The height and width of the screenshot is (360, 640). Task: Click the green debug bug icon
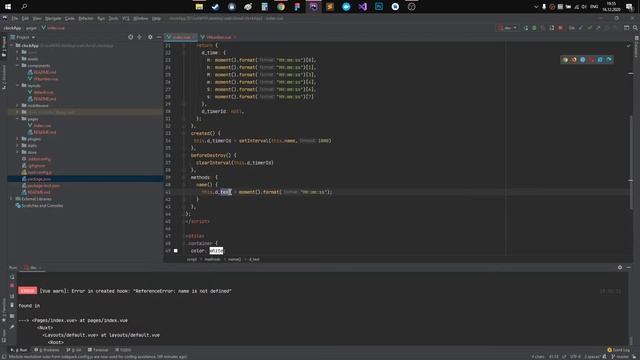coord(534,28)
